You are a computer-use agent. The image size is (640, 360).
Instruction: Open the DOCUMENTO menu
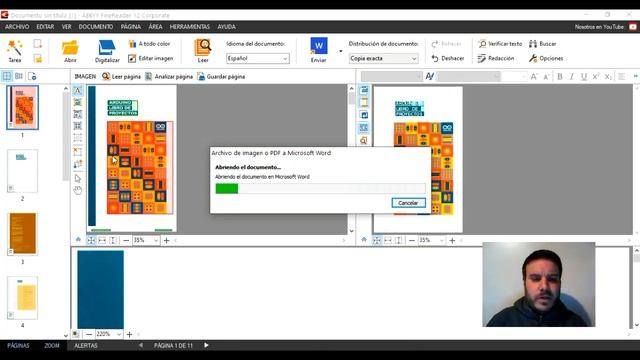click(96, 27)
